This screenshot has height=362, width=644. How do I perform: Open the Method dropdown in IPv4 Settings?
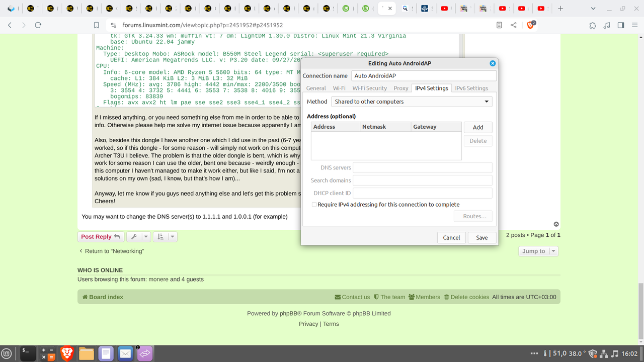pyautogui.click(x=412, y=102)
